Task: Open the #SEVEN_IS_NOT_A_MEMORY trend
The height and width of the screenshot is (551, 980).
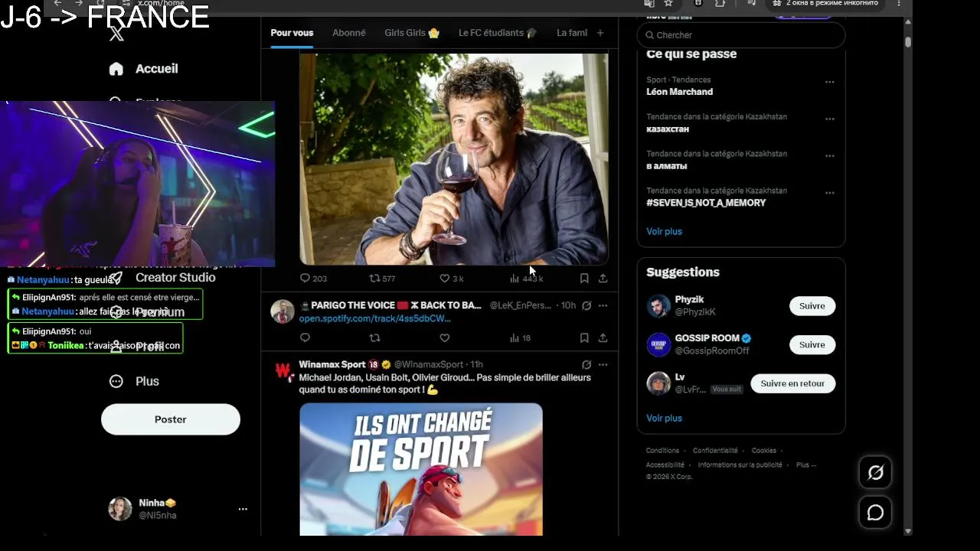Action: (x=706, y=203)
